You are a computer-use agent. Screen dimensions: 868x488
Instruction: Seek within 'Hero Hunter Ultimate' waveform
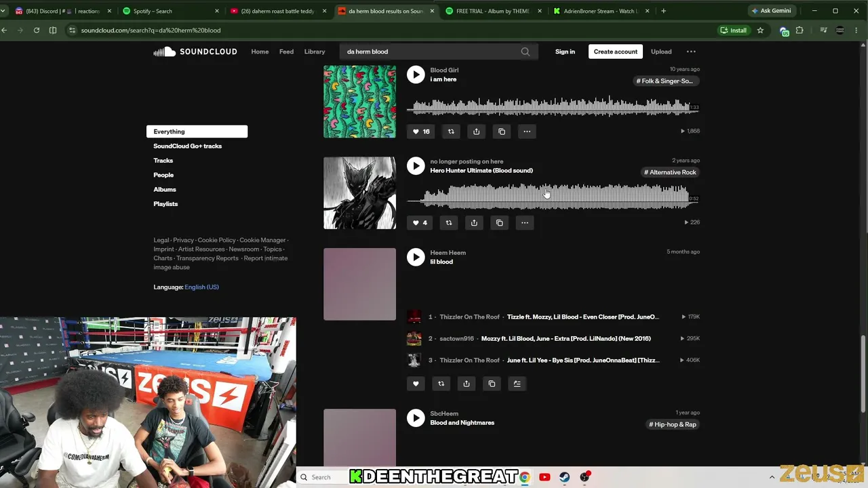pyautogui.click(x=553, y=198)
